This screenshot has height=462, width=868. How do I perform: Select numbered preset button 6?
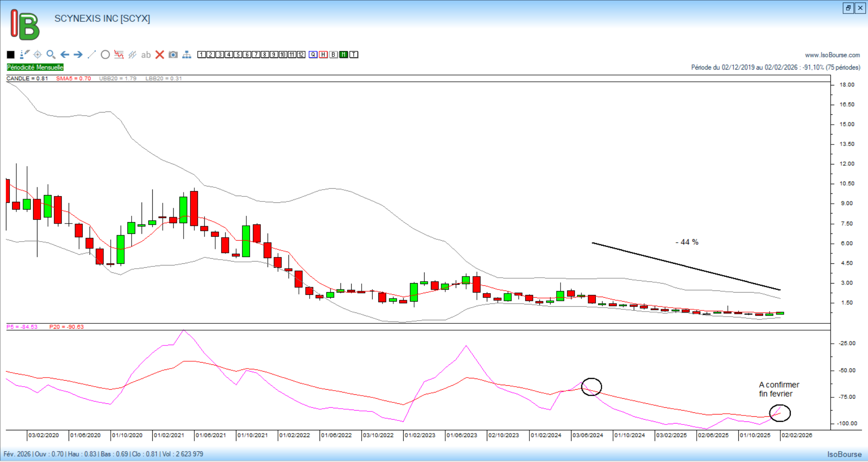(247, 55)
